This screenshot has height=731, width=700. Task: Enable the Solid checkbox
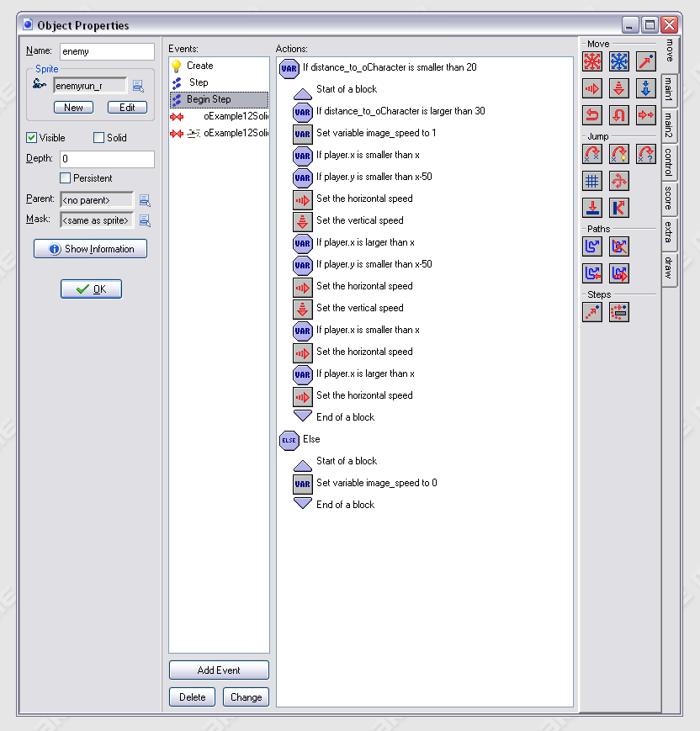pos(98,137)
